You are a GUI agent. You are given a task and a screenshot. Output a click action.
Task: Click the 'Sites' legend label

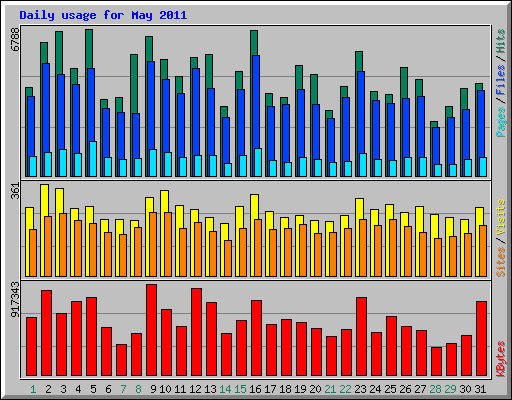click(501, 262)
